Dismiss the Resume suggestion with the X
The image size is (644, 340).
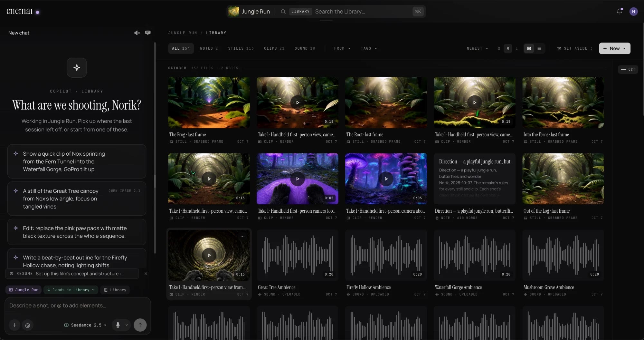pyautogui.click(x=146, y=274)
